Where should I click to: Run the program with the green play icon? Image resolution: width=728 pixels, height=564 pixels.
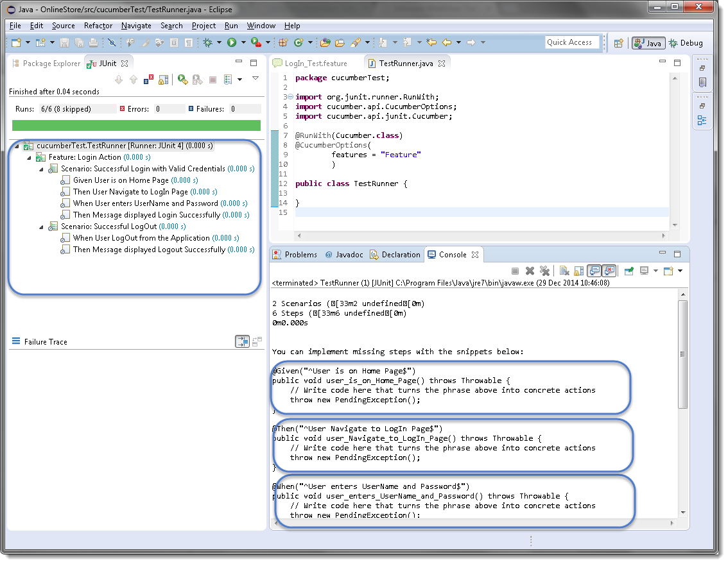pos(232,43)
